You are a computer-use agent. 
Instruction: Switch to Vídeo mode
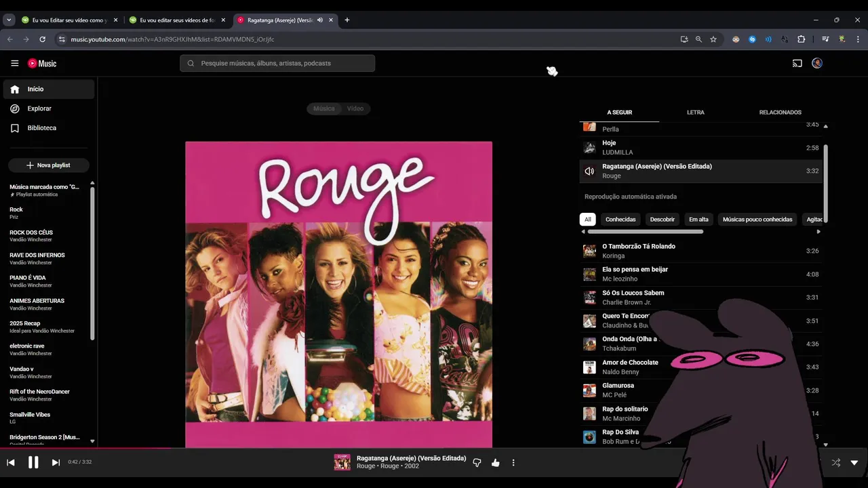[355, 108]
